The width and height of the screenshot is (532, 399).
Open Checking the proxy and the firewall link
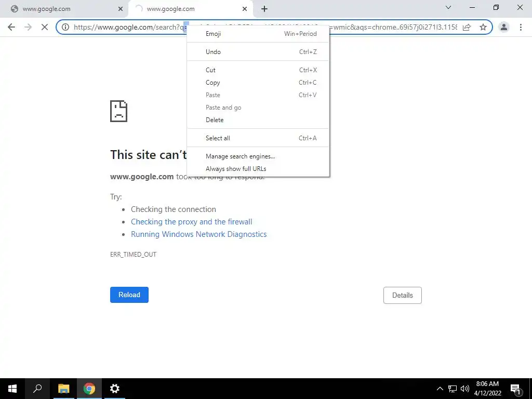coord(191,222)
